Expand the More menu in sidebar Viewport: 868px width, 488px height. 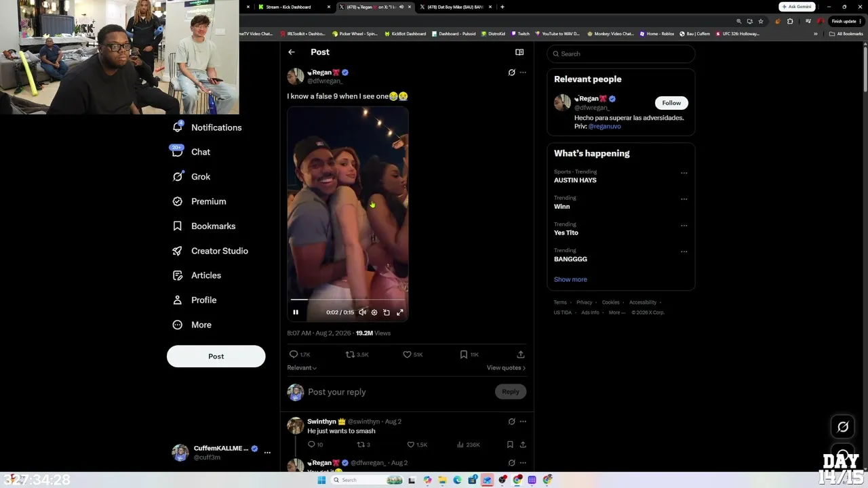pyautogui.click(x=192, y=325)
